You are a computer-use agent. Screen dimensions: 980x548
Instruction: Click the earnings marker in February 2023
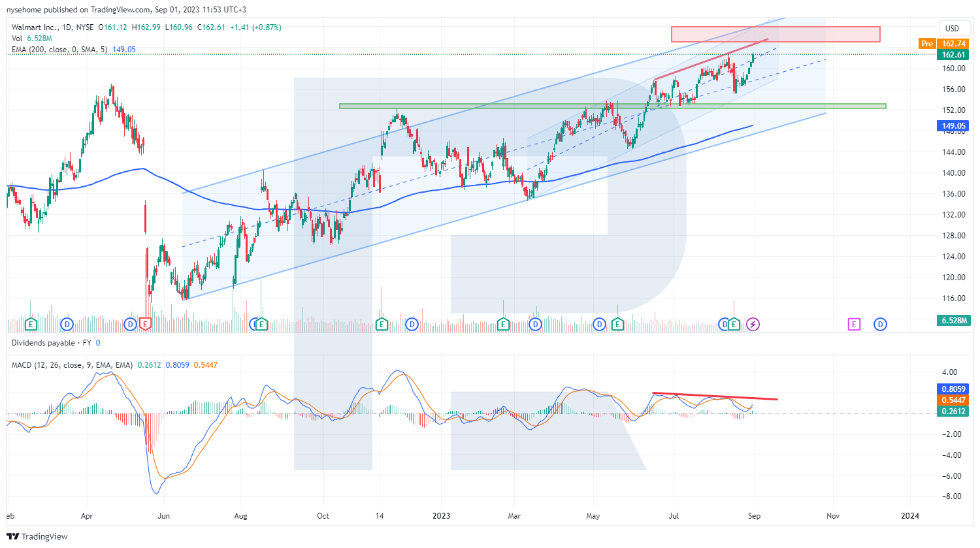point(503,324)
